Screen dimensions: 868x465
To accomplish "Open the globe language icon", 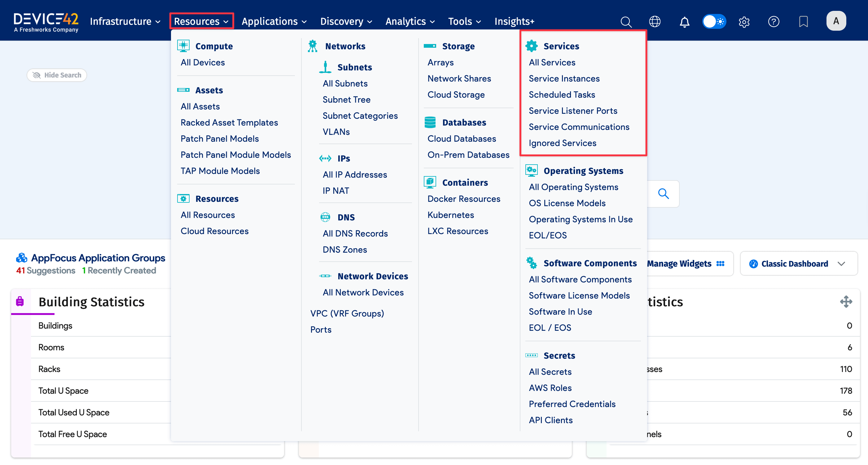I will coord(654,22).
